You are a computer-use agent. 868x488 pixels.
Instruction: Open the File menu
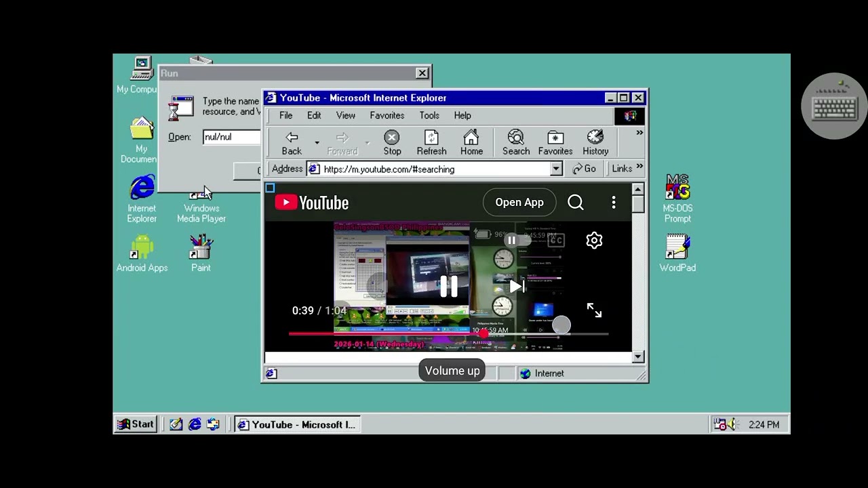(x=285, y=116)
